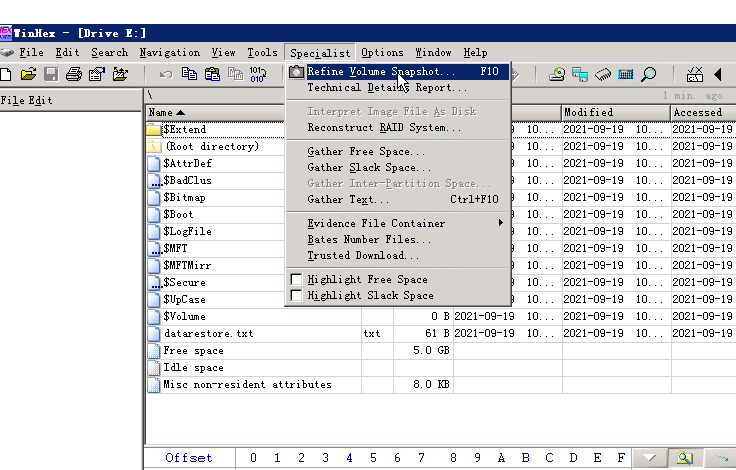This screenshot has height=470, width=736.
Task: Close the open Specialist menu via its title
Action: click(x=320, y=53)
